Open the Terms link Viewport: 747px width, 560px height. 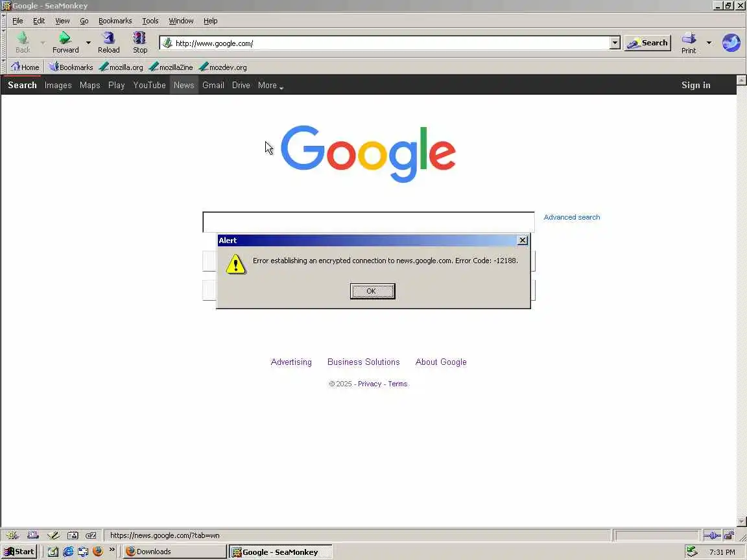397,384
